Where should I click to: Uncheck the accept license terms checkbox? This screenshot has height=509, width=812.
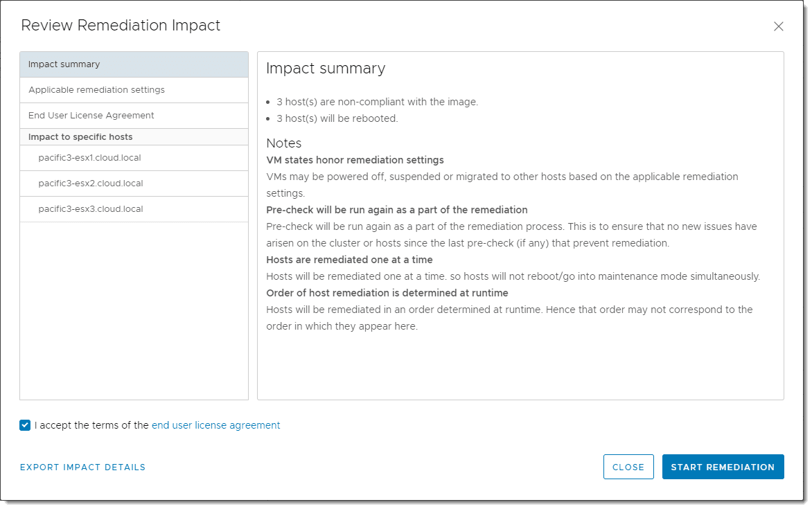26,425
